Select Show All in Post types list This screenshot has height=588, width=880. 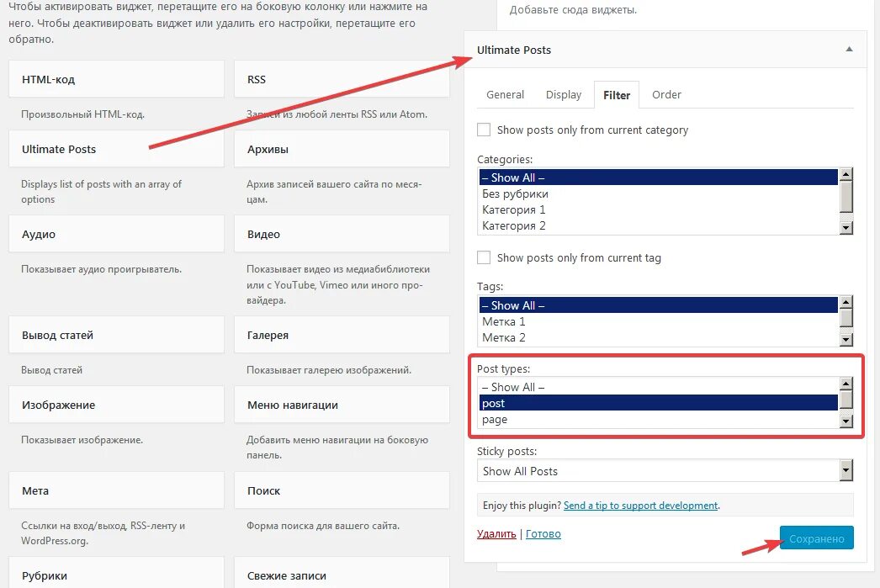click(658, 387)
